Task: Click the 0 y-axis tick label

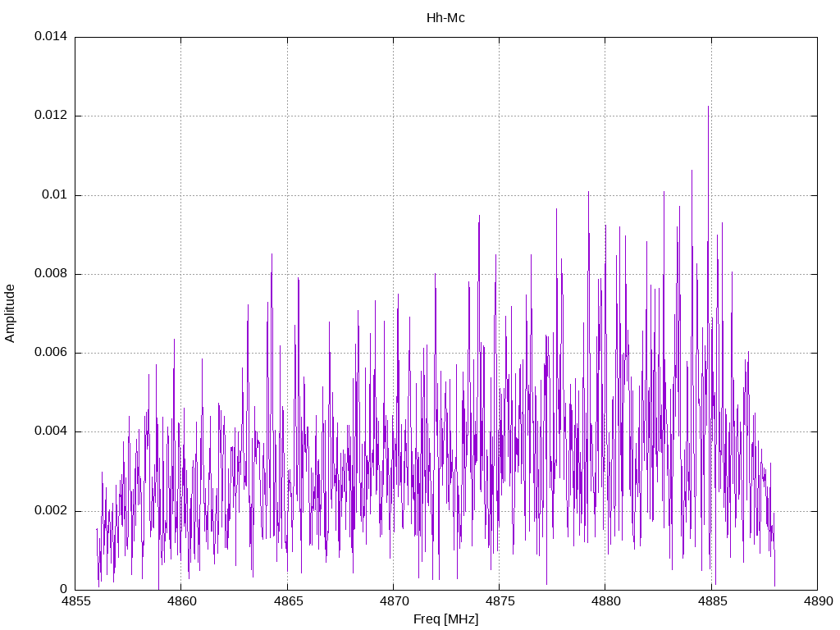Action: coord(63,590)
